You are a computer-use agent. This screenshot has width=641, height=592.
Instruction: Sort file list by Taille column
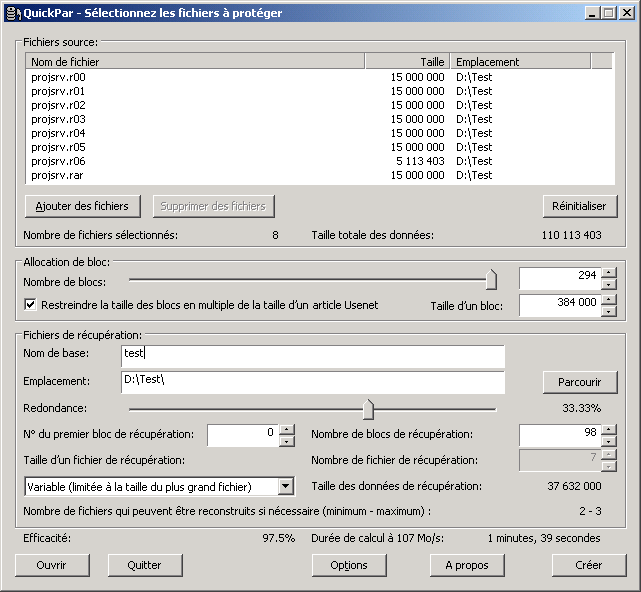point(406,62)
